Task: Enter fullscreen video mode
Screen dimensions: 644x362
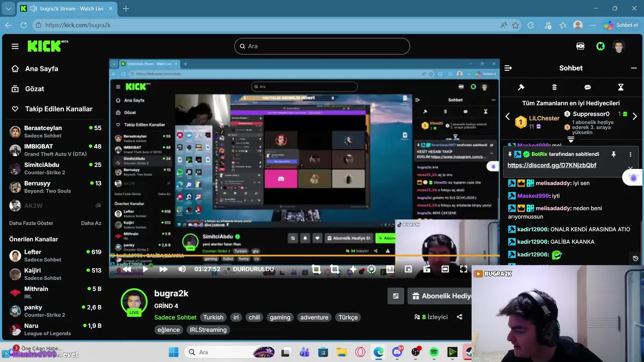Action: click(x=463, y=269)
